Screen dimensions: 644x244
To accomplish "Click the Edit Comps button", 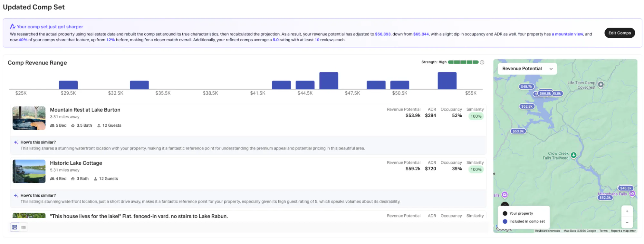I will [x=620, y=33].
